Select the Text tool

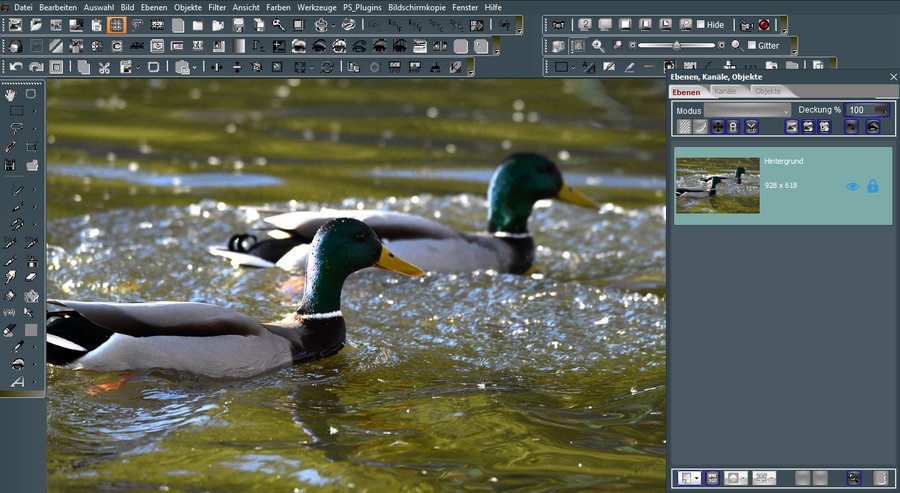(x=16, y=382)
